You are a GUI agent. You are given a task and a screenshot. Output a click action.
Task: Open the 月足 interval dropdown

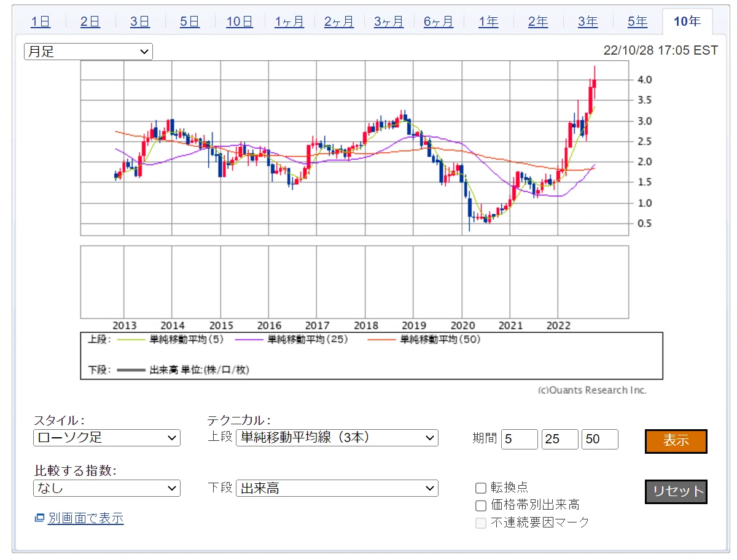click(x=88, y=52)
